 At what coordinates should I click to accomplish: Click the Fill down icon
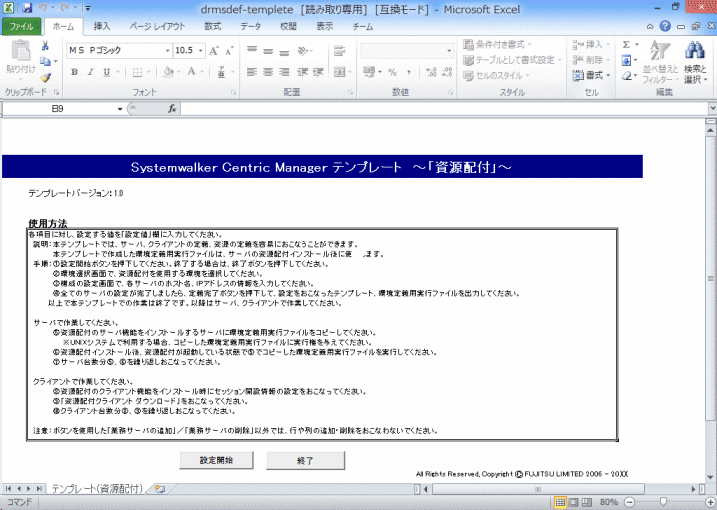[626, 60]
